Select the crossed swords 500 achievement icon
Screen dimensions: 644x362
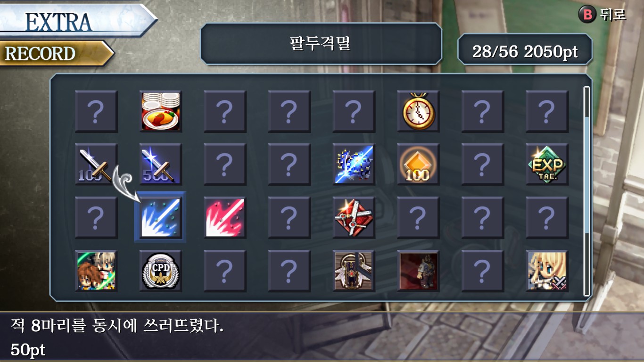160,165
